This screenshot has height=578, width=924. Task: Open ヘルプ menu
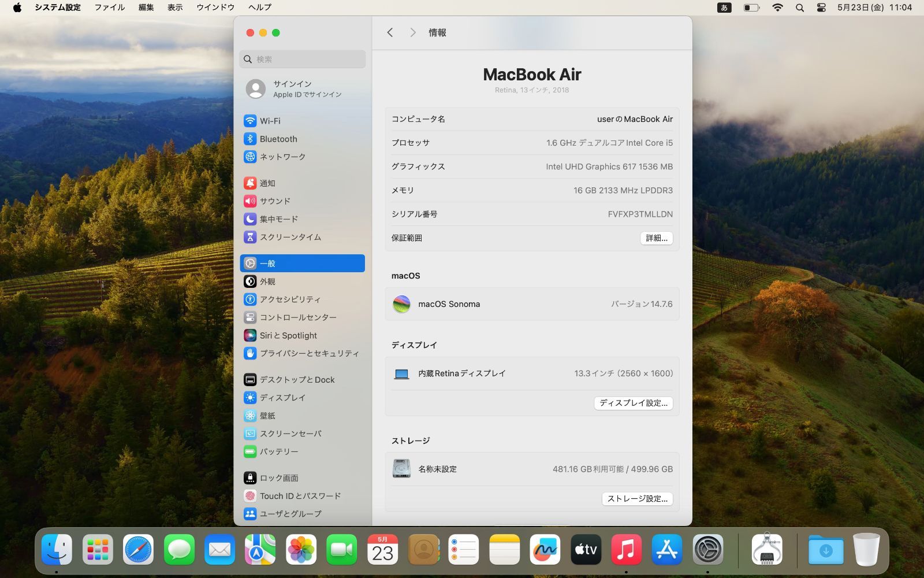pyautogui.click(x=260, y=8)
